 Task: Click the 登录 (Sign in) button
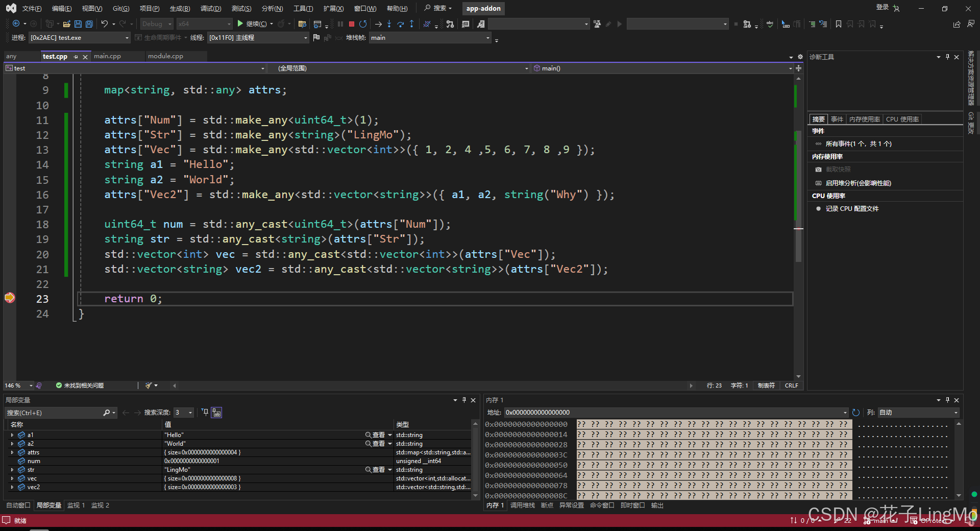(883, 7)
